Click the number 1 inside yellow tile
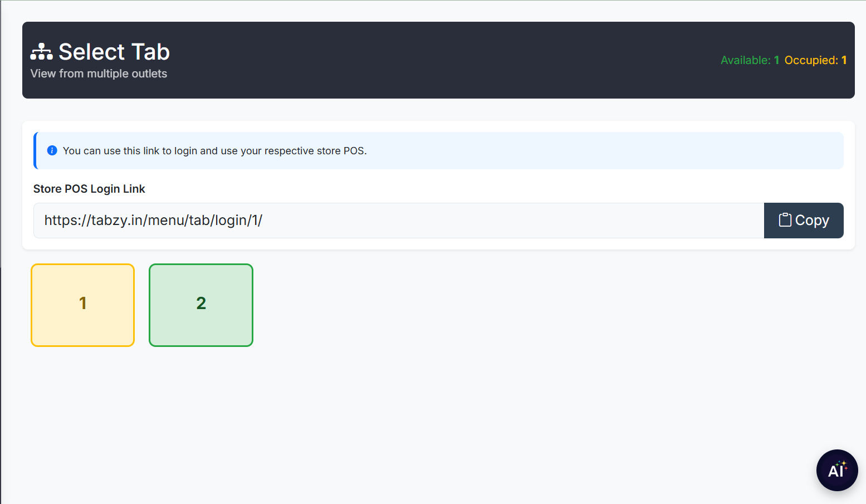The height and width of the screenshot is (504, 866). (83, 303)
